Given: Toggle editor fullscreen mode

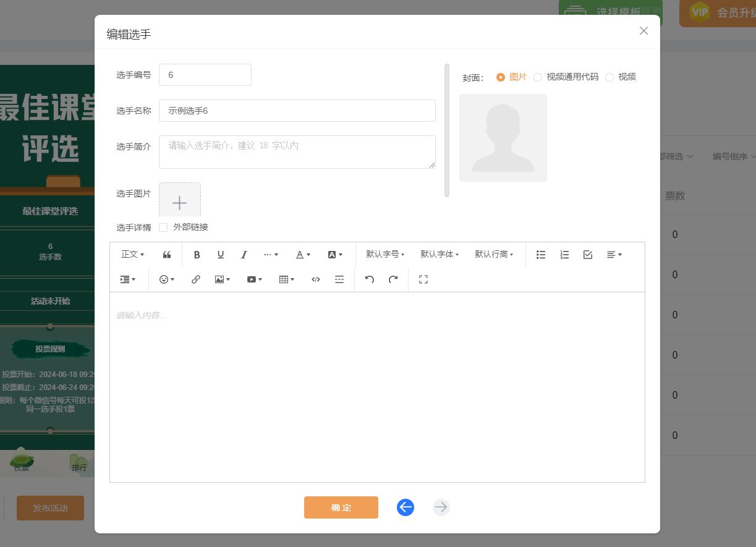Looking at the screenshot, I should (423, 279).
